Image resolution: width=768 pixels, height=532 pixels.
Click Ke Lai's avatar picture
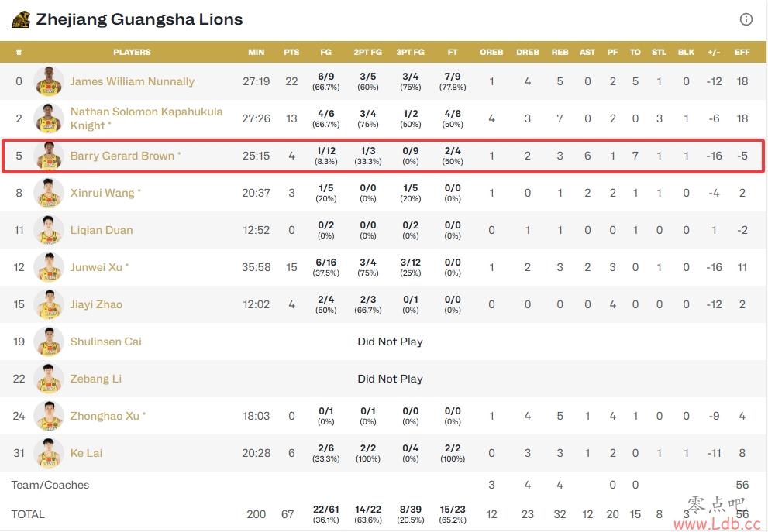49,453
